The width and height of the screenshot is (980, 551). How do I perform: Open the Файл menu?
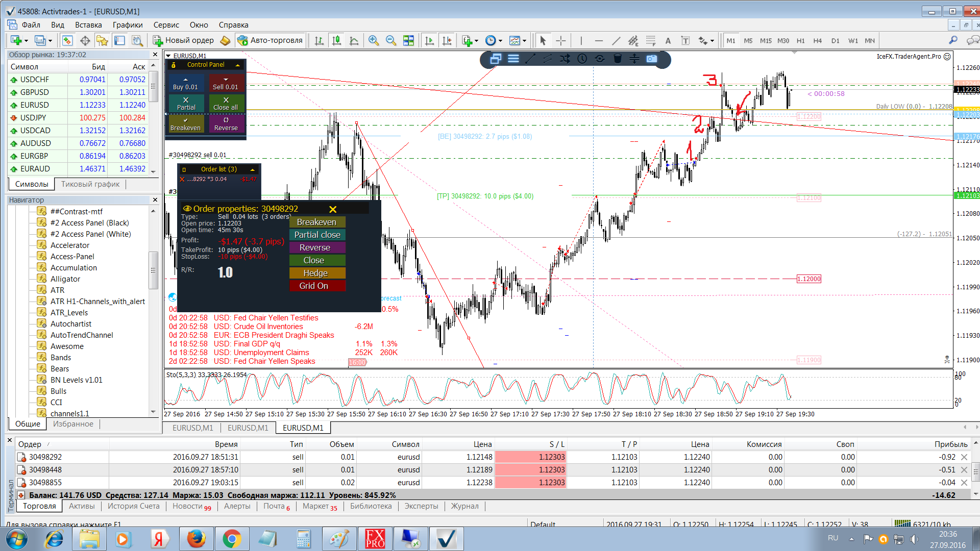pos(31,24)
